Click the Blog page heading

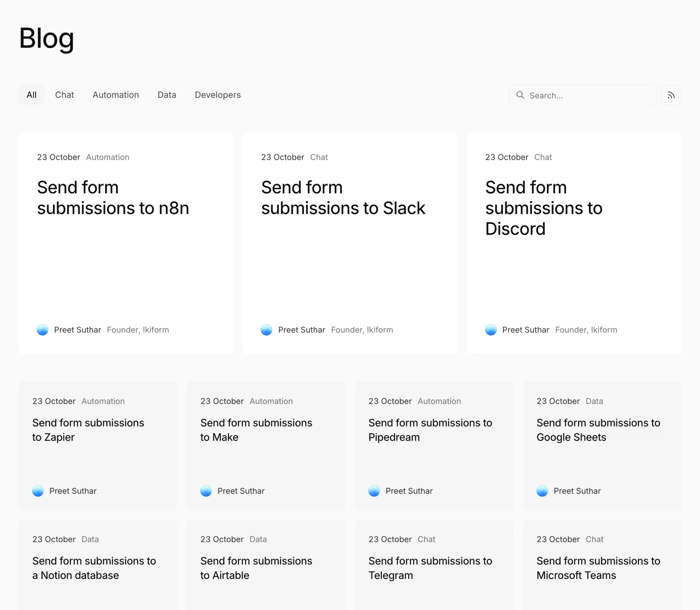[46, 38]
